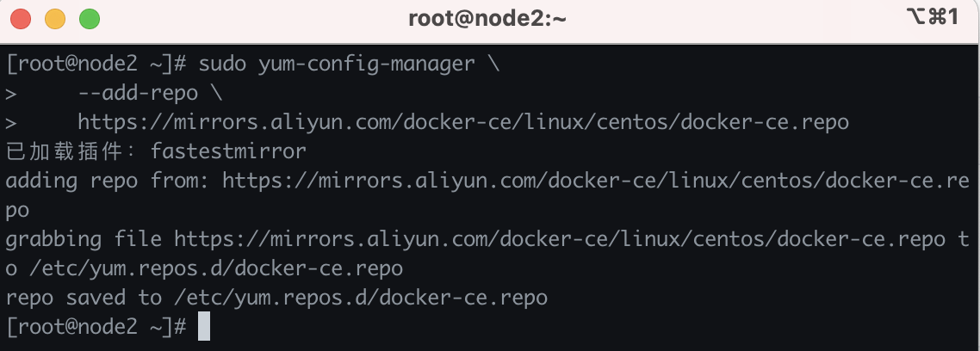980x351 pixels.
Task: Click the first [root@node2 ~]# prompt
Action: [x=96, y=64]
